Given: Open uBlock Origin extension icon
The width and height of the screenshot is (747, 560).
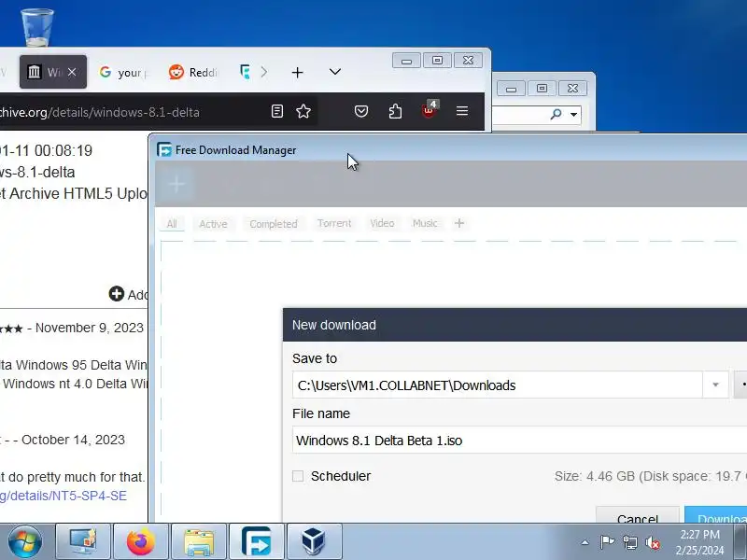Looking at the screenshot, I should point(430,110).
